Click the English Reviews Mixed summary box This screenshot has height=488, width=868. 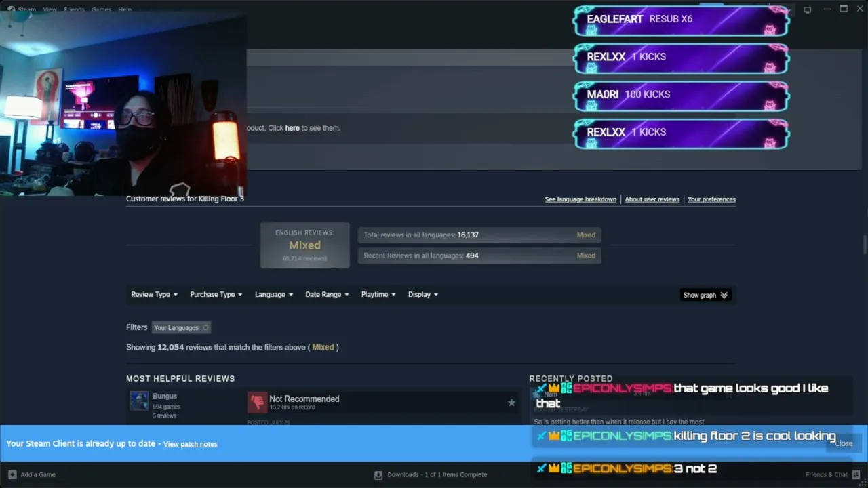click(x=305, y=245)
